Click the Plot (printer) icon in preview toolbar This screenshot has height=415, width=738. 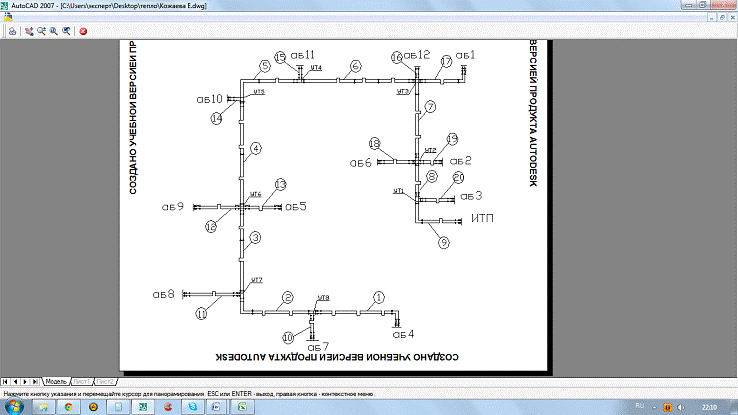coord(12,32)
